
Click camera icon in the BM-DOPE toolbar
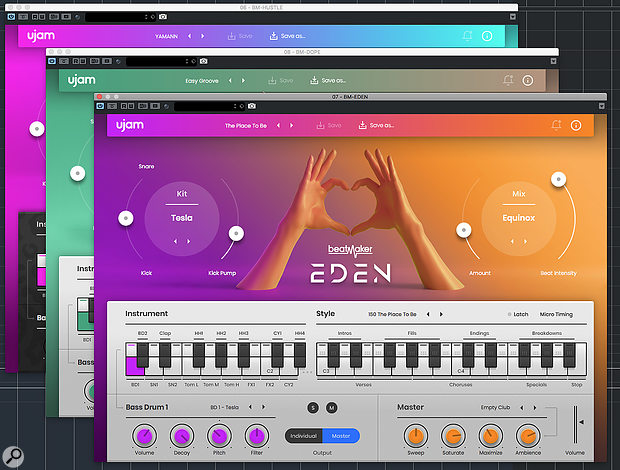point(204,61)
